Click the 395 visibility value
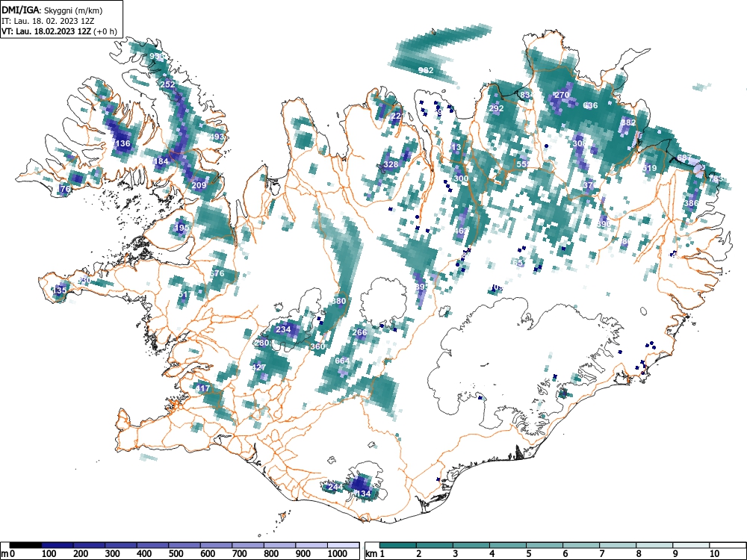Viewport: 747px width, 560px height. coord(421,287)
